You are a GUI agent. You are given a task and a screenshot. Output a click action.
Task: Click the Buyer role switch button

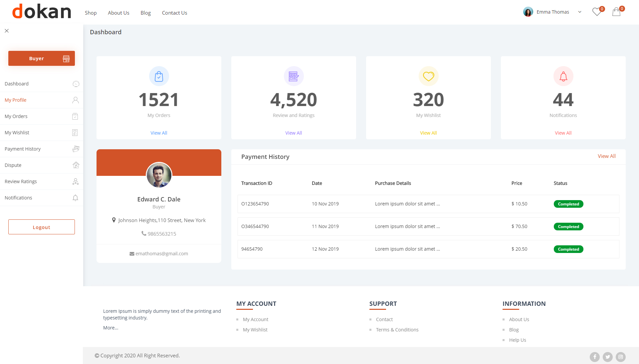42,59
